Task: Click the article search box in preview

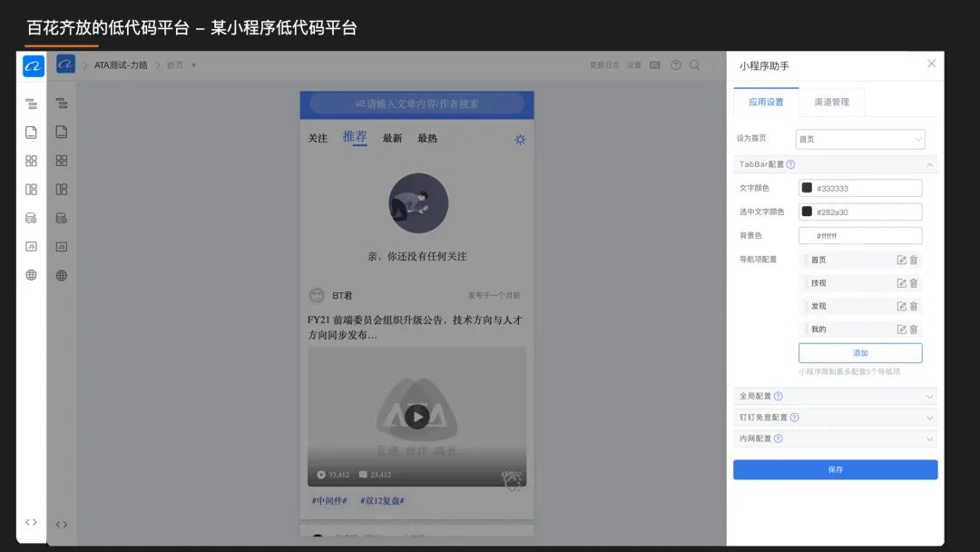Action: (416, 103)
